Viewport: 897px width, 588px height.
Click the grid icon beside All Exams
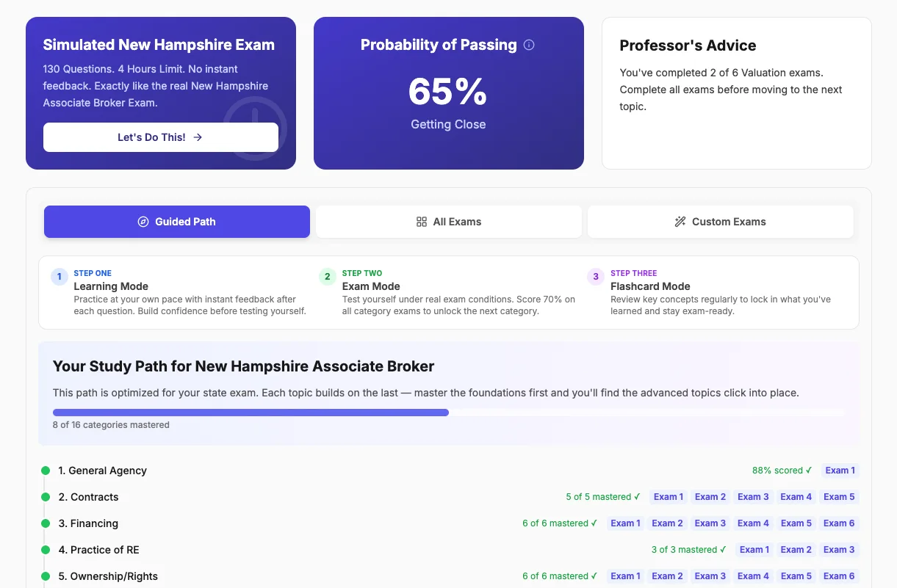(420, 221)
